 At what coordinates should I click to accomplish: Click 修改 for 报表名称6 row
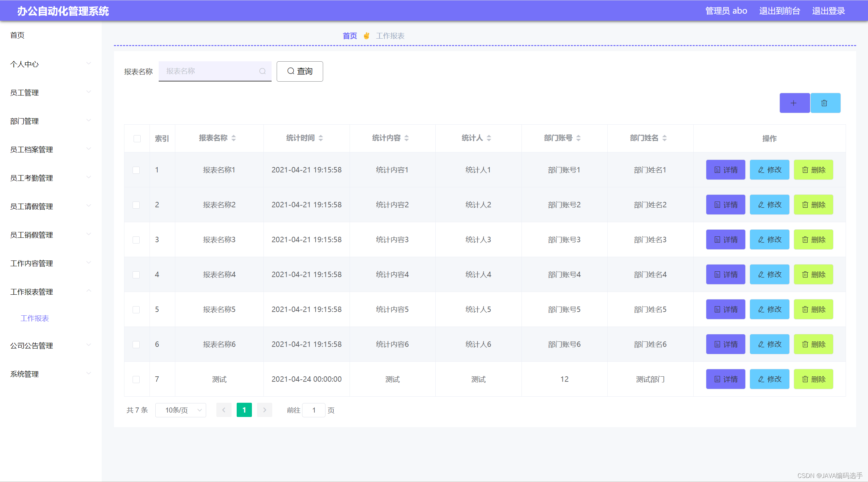click(769, 344)
